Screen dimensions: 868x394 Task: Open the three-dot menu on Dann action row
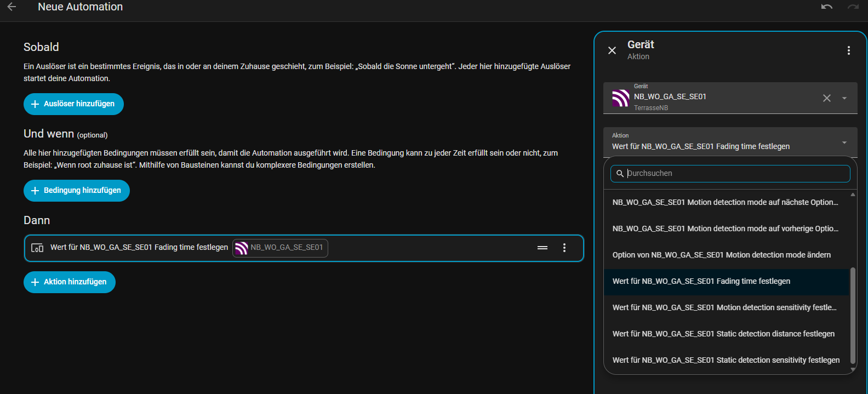pyautogui.click(x=564, y=248)
